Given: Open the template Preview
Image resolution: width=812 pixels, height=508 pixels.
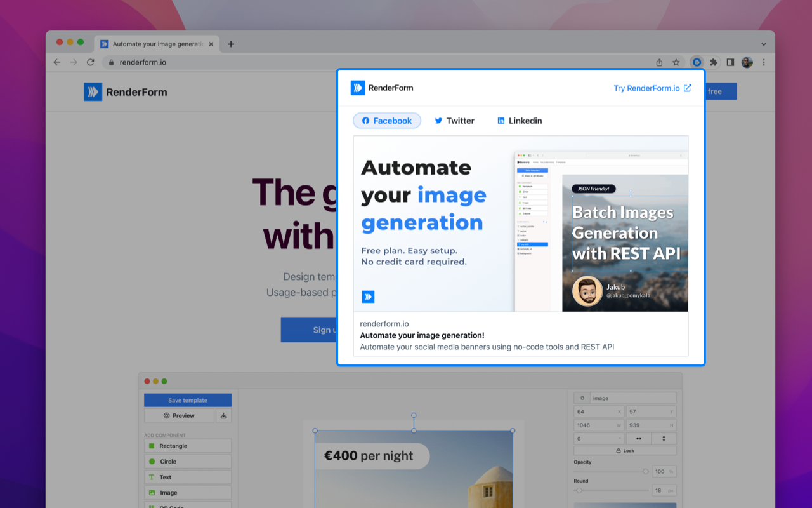Looking at the screenshot, I should coord(179,415).
